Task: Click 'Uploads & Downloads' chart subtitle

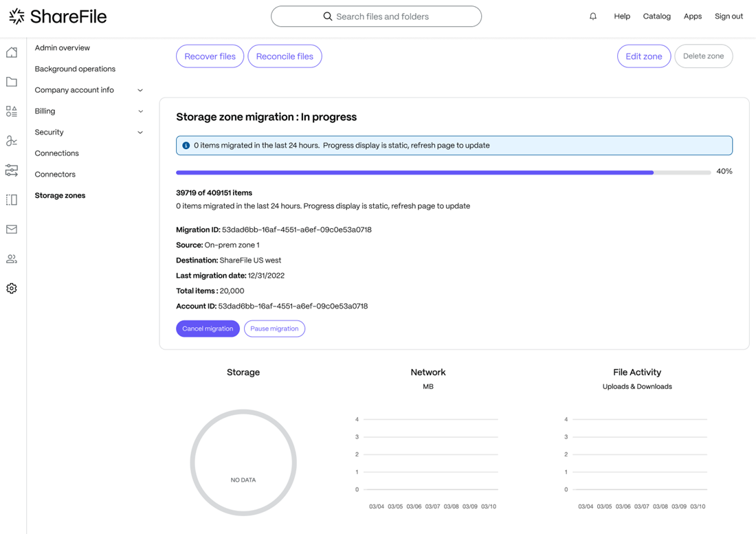Action: 637,386
